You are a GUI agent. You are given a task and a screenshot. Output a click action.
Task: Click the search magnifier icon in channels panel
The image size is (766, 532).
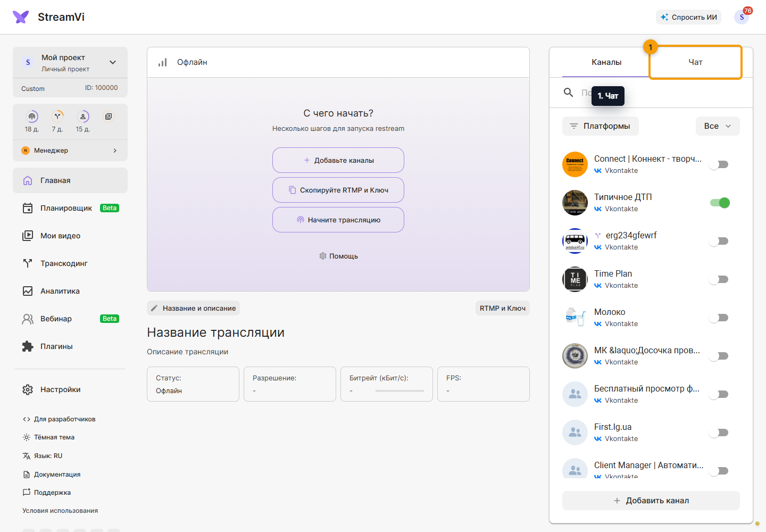[568, 93]
